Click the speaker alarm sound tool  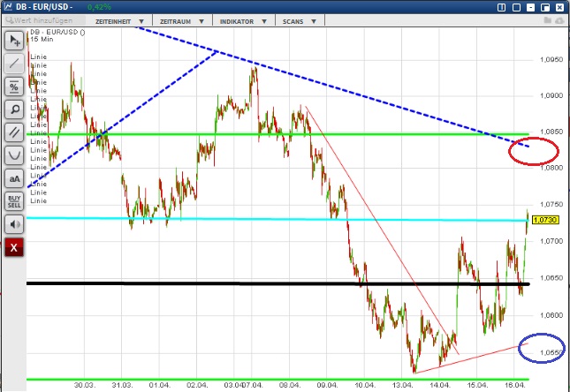point(14,224)
